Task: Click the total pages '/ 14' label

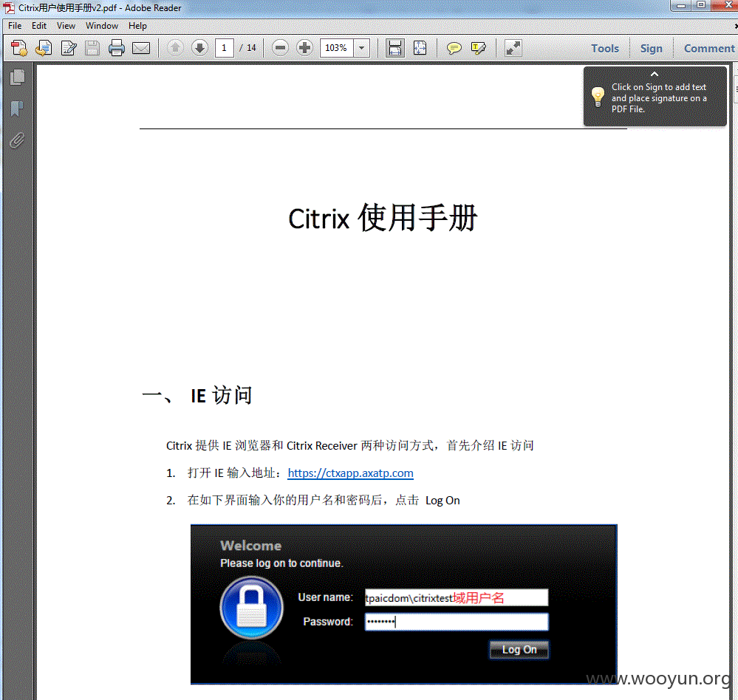Action: (x=248, y=48)
